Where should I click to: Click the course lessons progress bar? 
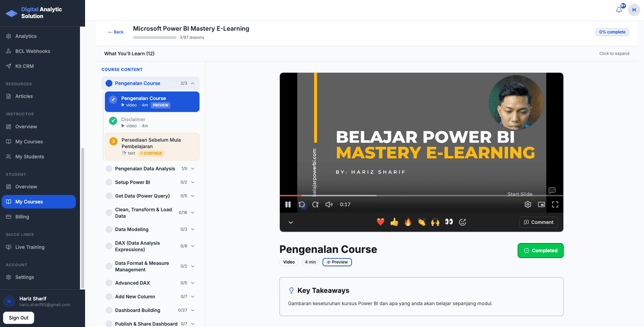pyautogui.click(x=155, y=38)
